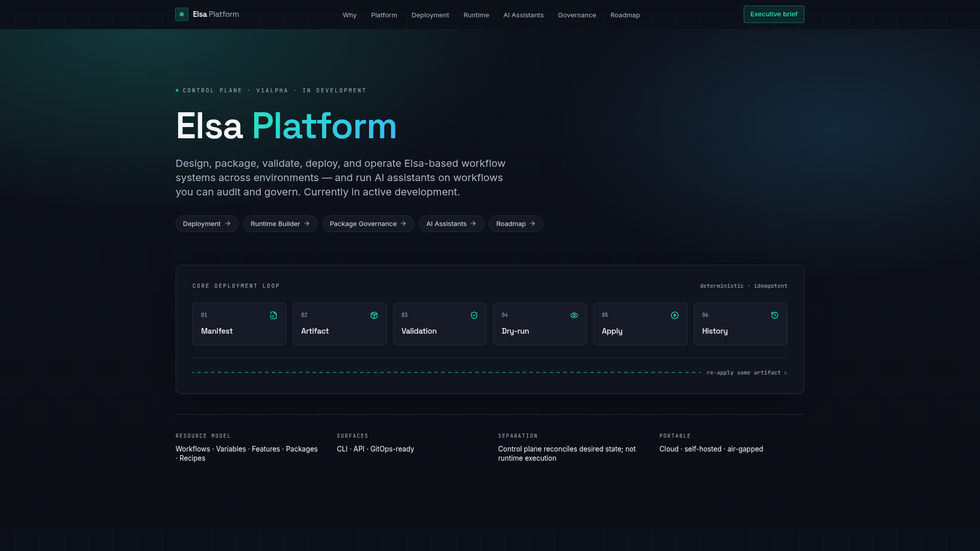This screenshot has width=980, height=551.
Task: Click the Dry-run step eye icon
Action: pyautogui.click(x=574, y=315)
